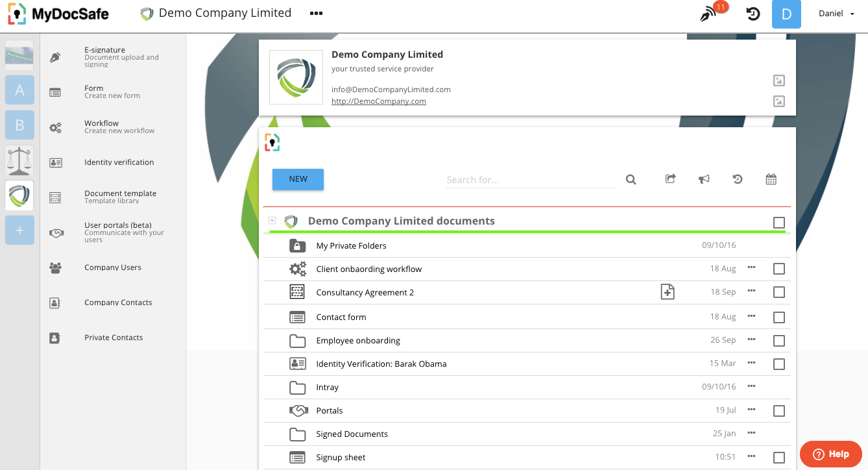Click the User portals handshake icon in menu

pos(56,232)
